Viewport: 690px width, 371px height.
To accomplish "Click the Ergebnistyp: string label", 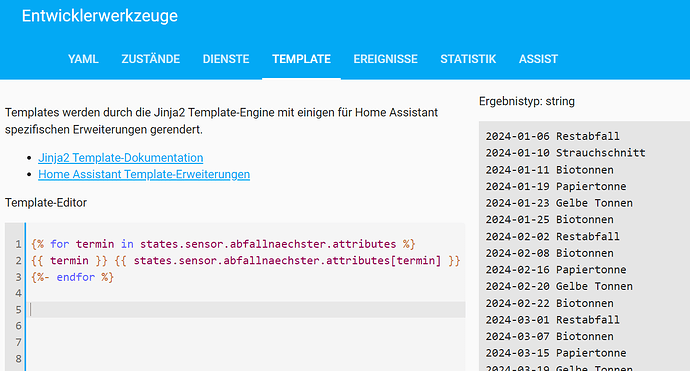I will tap(527, 101).
